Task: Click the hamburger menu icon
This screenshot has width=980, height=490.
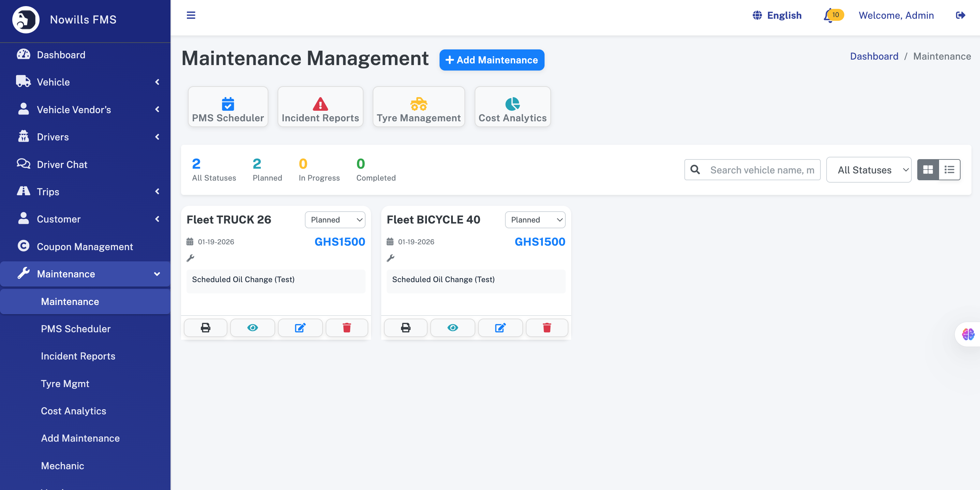Action: (x=191, y=15)
